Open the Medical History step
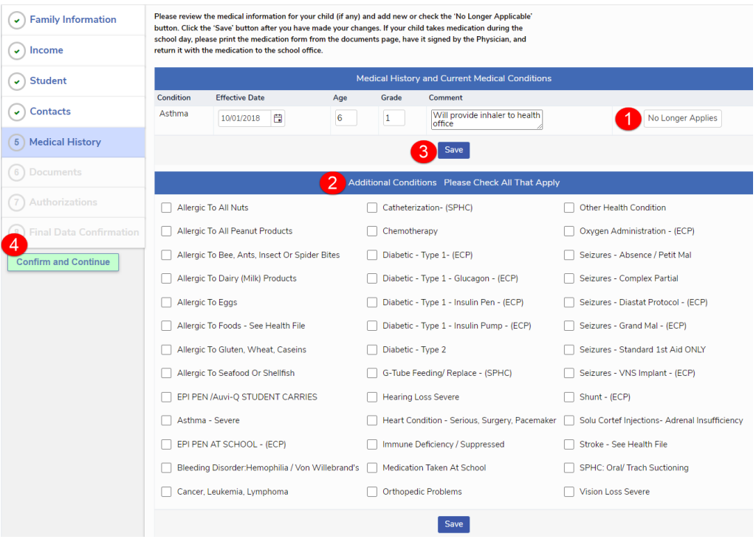This screenshot has height=542, width=756. [x=65, y=142]
